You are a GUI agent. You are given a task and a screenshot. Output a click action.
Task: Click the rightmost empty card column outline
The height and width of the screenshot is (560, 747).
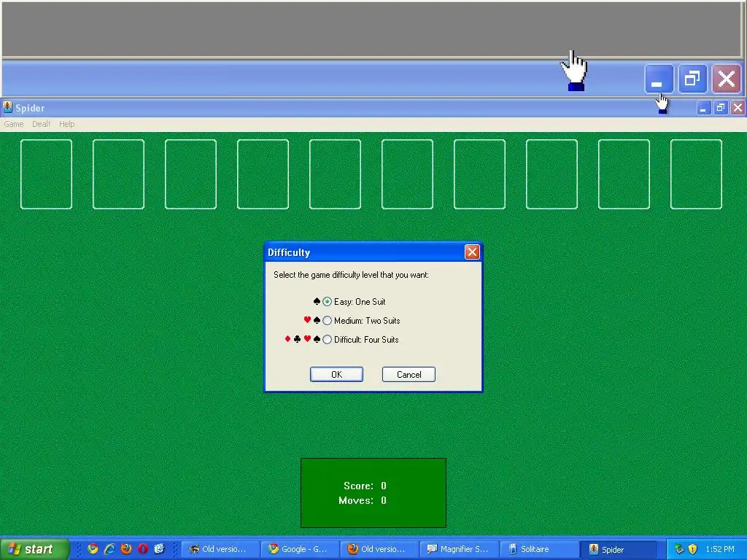[696, 174]
